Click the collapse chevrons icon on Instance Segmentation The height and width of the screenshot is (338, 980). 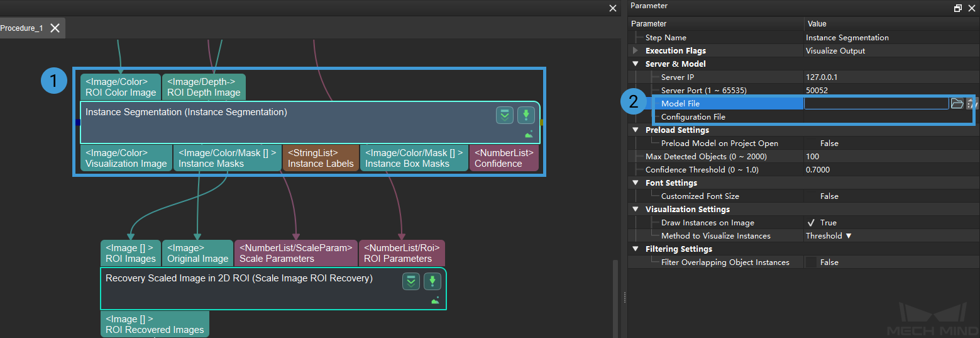504,115
